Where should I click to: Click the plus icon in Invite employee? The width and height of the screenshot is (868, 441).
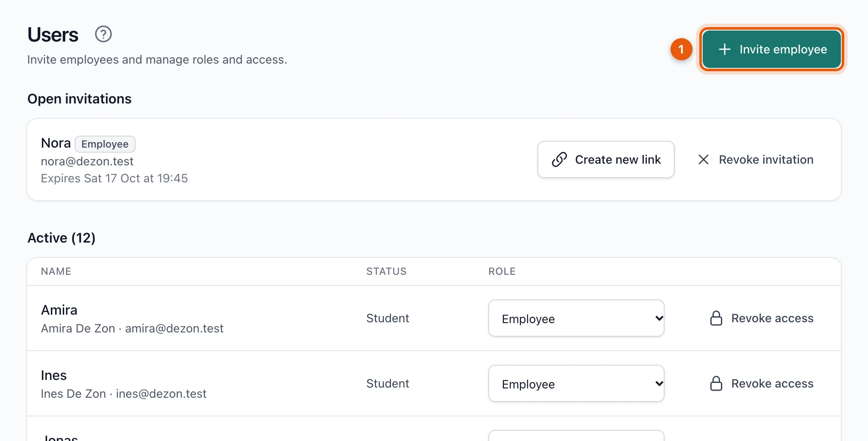725,49
